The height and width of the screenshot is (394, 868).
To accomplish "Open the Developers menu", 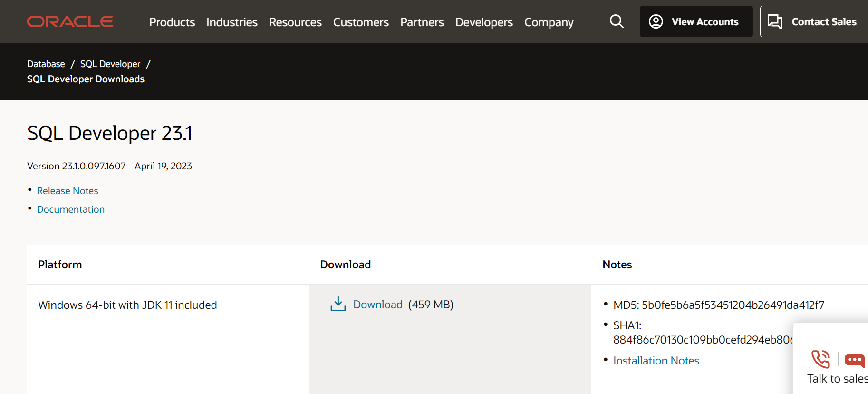I will pos(484,22).
